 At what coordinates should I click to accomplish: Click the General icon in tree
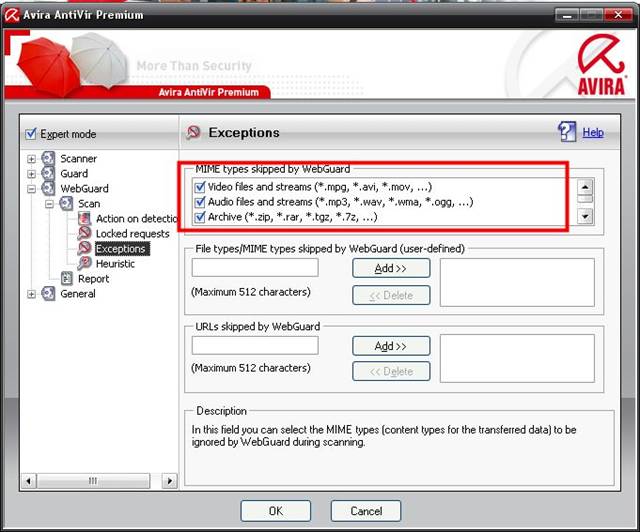[48, 294]
